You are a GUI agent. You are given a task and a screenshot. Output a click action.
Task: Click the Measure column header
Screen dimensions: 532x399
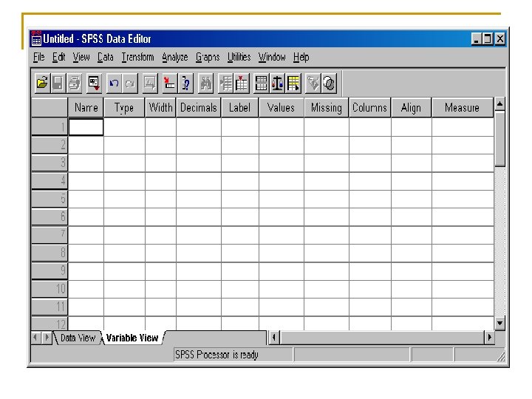click(x=463, y=108)
